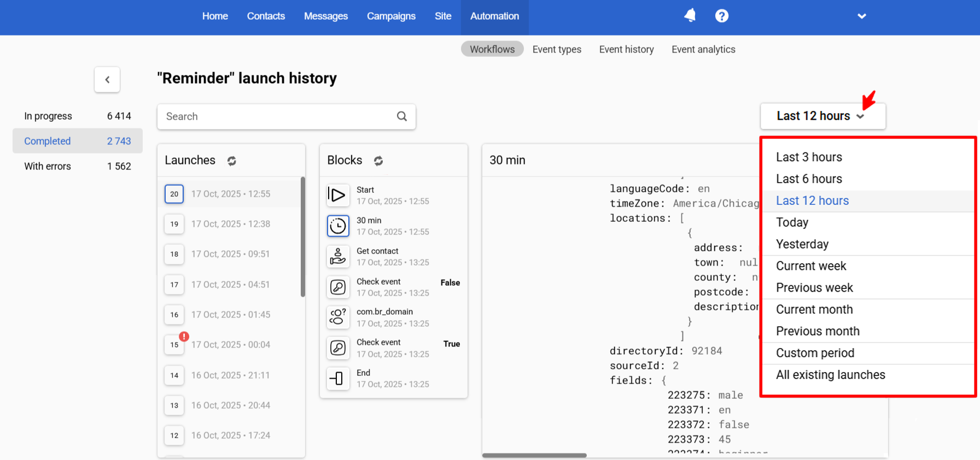Open the Home menu
The image size is (980, 460).
coord(215,16)
